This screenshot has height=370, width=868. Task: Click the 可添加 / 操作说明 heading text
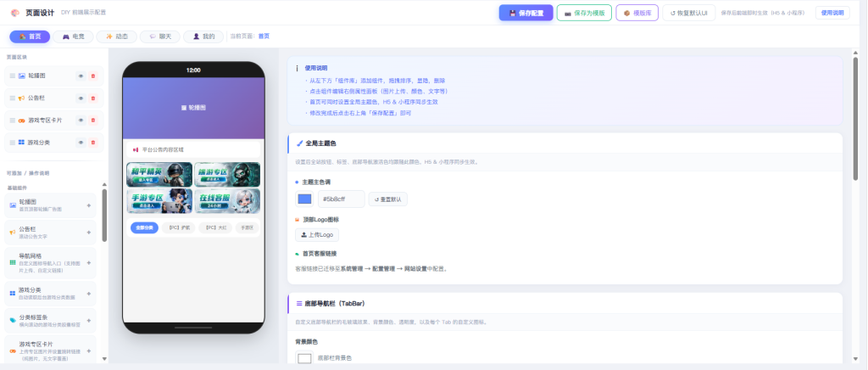(28, 173)
